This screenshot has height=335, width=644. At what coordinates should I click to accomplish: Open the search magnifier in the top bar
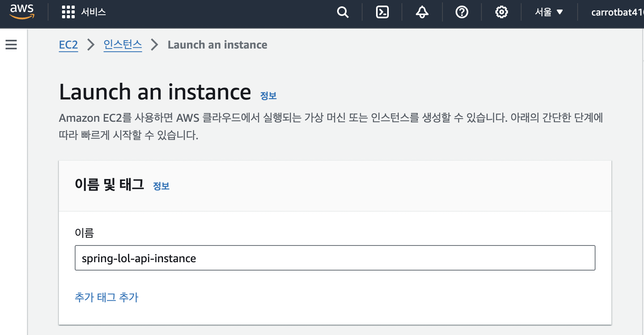click(x=343, y=12)
